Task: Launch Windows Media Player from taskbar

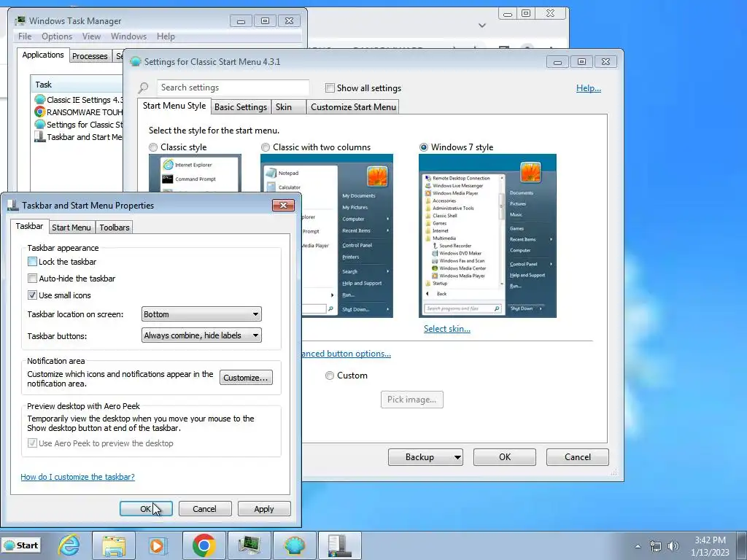Action: (x=158, y=545)
